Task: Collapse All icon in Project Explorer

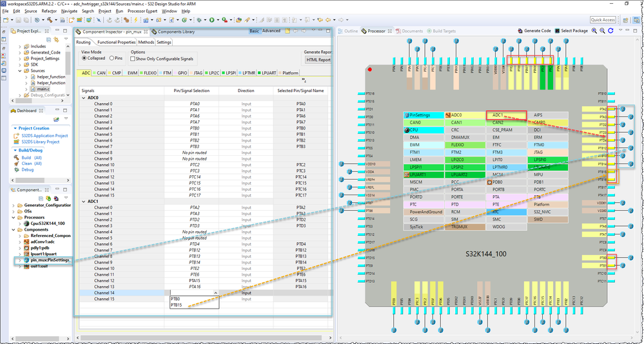Action: coord(48,39)
